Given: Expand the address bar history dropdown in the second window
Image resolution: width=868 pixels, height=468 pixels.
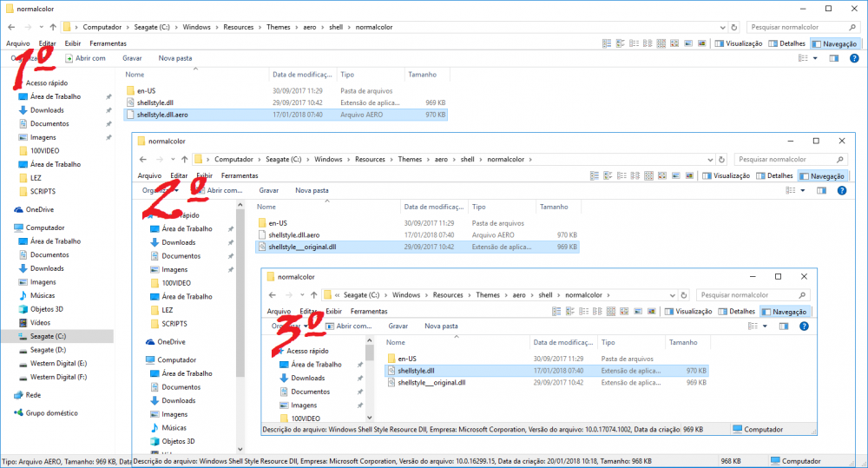Looking at the screenshot, I should 711,160.
